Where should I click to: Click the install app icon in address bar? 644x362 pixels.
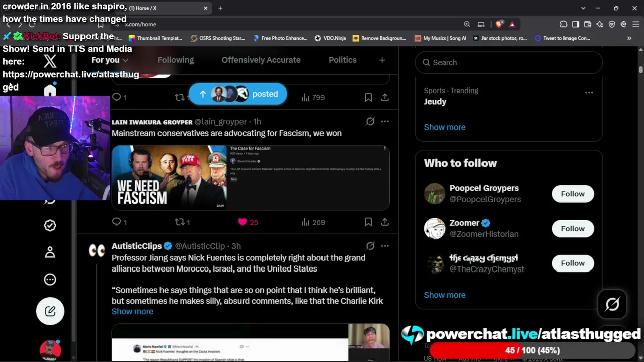[x=481, y=24]
